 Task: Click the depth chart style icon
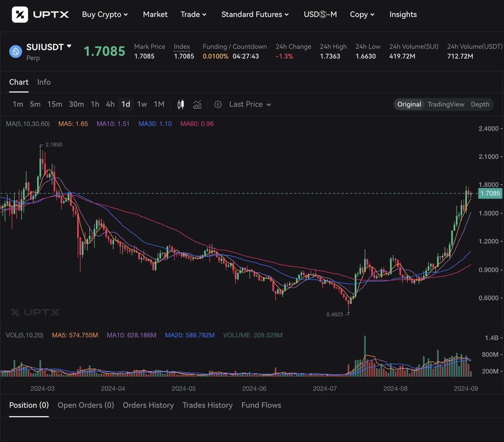coord(197,104)
